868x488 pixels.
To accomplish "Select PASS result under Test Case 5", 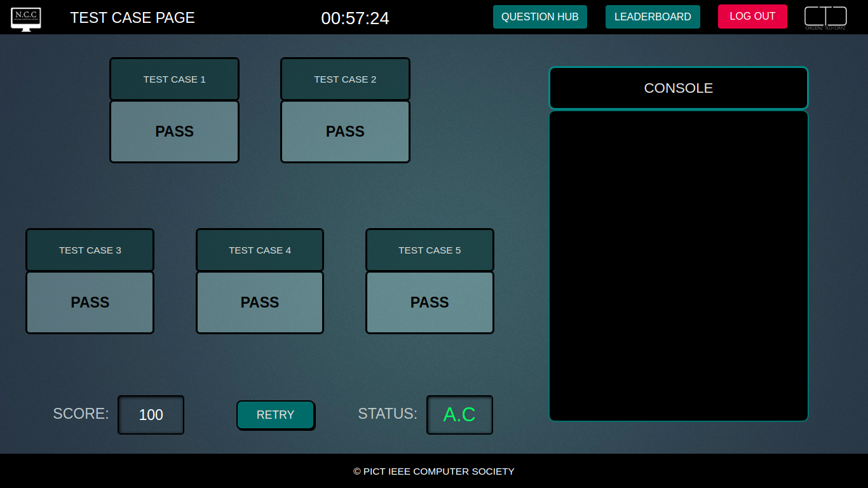I will point(430,302).
